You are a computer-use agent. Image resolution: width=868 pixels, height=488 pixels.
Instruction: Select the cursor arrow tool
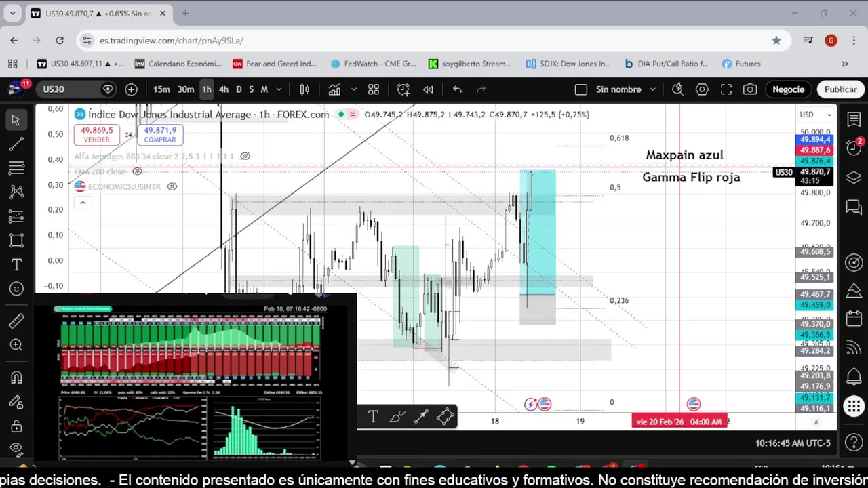coord(16,120)
